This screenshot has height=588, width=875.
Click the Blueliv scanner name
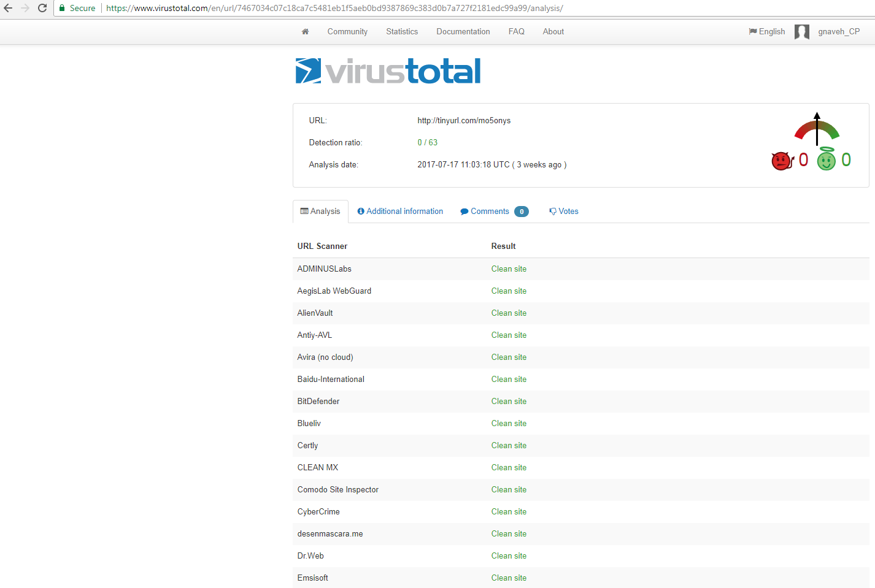(x=309, y=423)
